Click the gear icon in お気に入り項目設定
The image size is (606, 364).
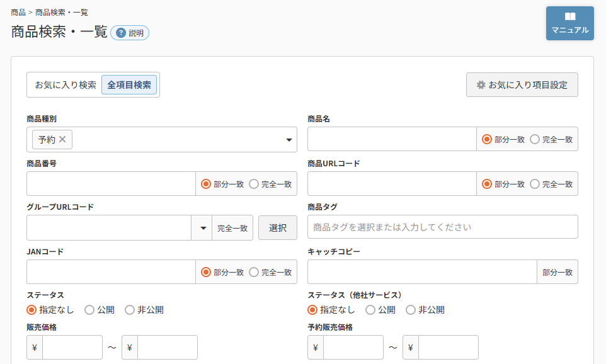coord(481,84)
